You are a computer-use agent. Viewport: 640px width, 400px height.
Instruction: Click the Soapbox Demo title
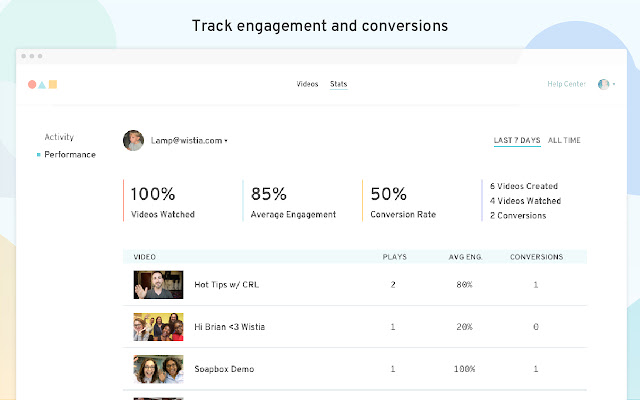pos(224,369)
